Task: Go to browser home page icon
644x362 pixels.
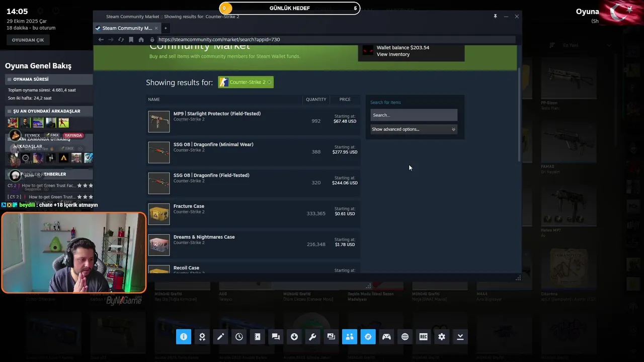Action: pyautogui.click(x=141, y=40)
